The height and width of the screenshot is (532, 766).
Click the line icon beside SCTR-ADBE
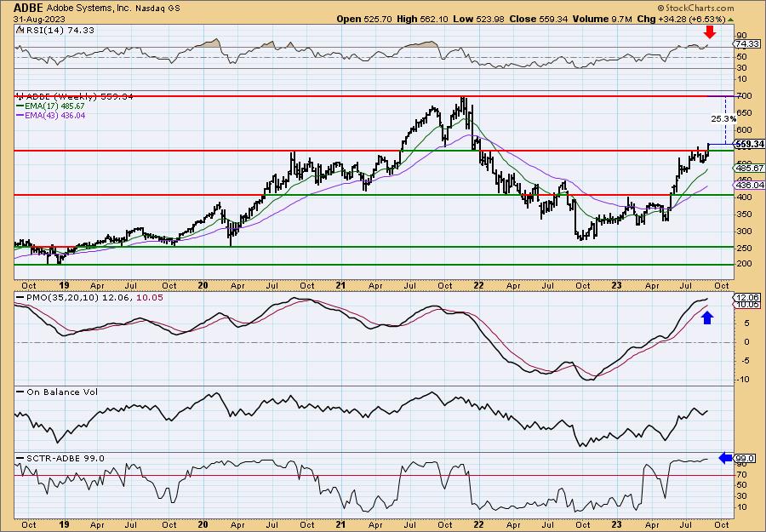click(x=20, y=458)
